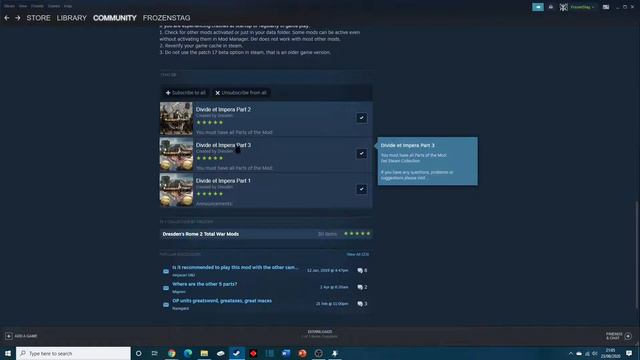This screenshot has height=360, width=640.
Task: Open Windows notification center icon
Action: point(629,353)
